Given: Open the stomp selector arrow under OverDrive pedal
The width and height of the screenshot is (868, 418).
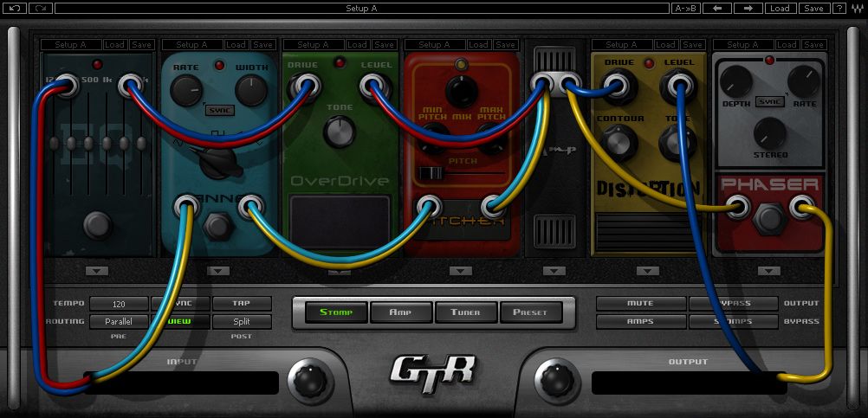Looking at the screenshot, I should [339, 271].
